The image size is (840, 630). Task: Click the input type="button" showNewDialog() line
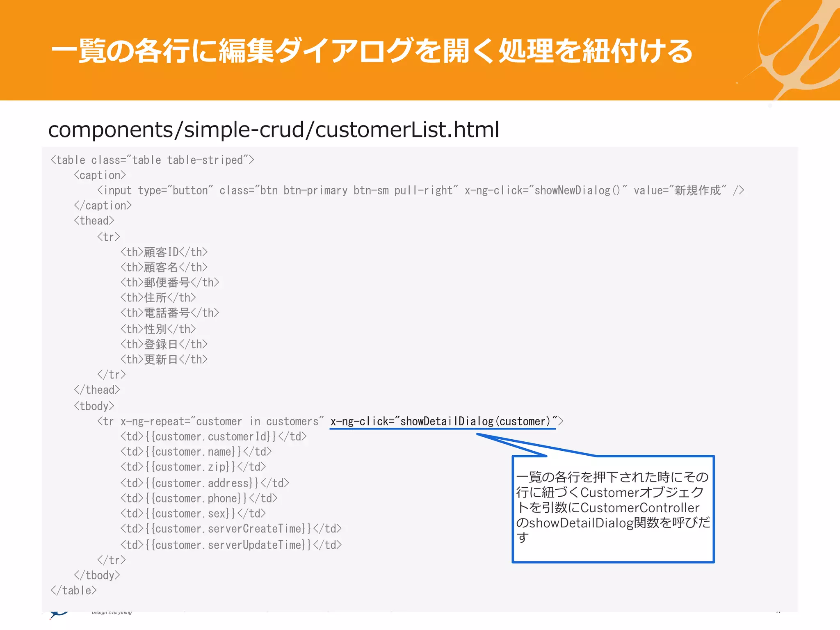tap(420, 190)
